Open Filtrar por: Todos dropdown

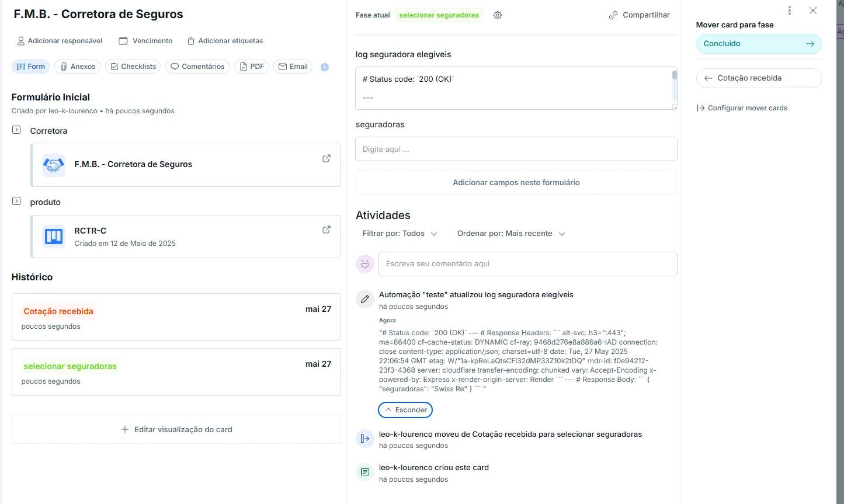click(400, 234)
